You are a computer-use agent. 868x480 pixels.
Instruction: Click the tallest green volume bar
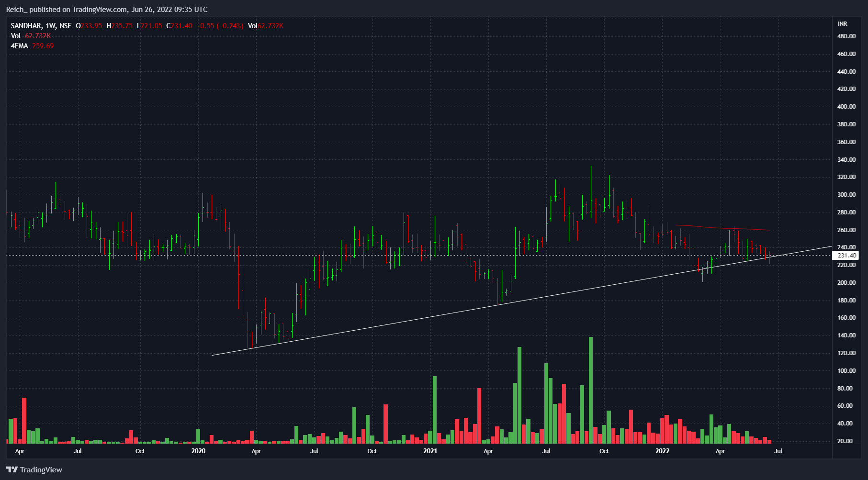point(591,390)
